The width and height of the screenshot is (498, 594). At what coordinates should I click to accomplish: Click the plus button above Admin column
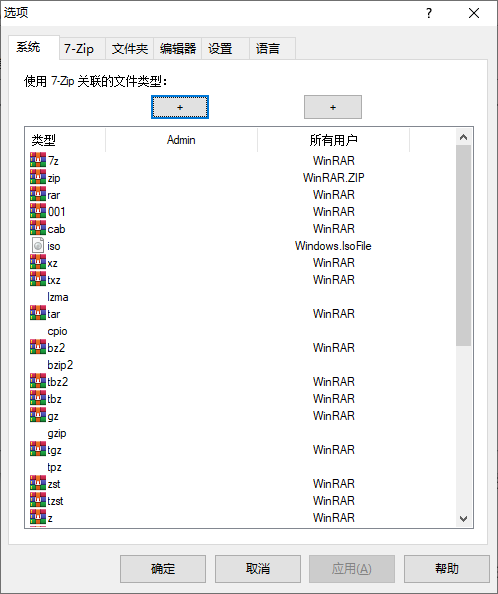click(x=180, y=107)
